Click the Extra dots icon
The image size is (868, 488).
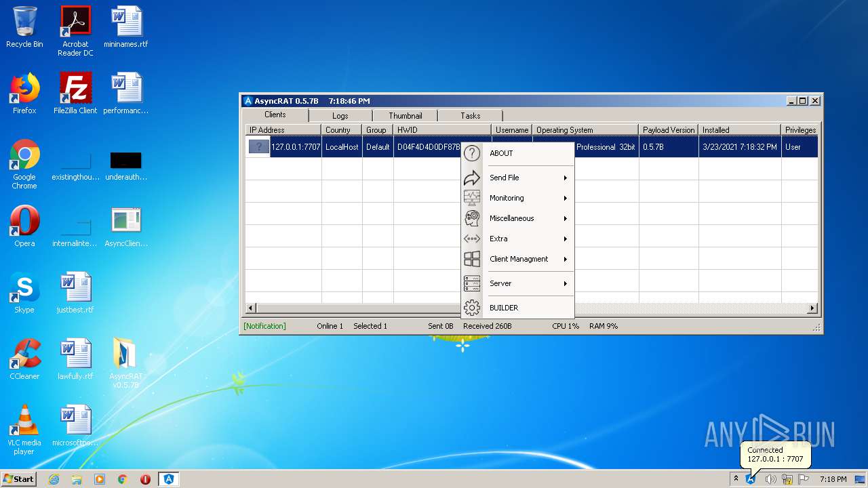coord(471,239)
